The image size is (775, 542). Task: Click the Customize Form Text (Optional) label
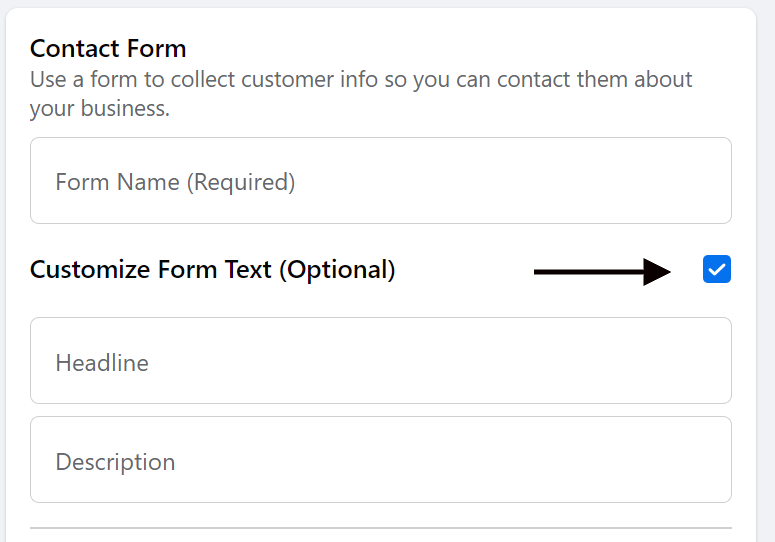click(x=212, y=270)
